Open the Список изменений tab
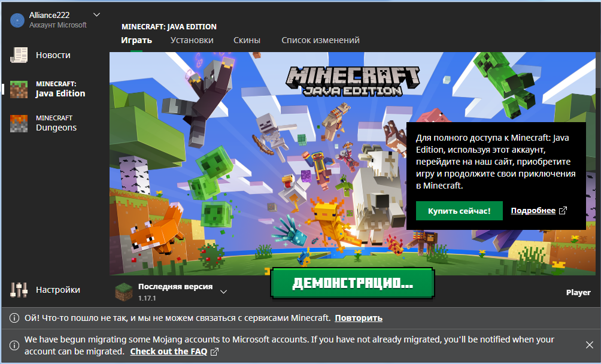Screen dimensions: 601x364 [x=320, y=40]
